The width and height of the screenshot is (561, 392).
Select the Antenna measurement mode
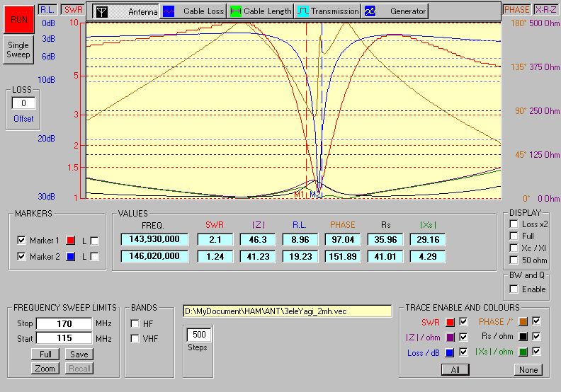(125, 11)
